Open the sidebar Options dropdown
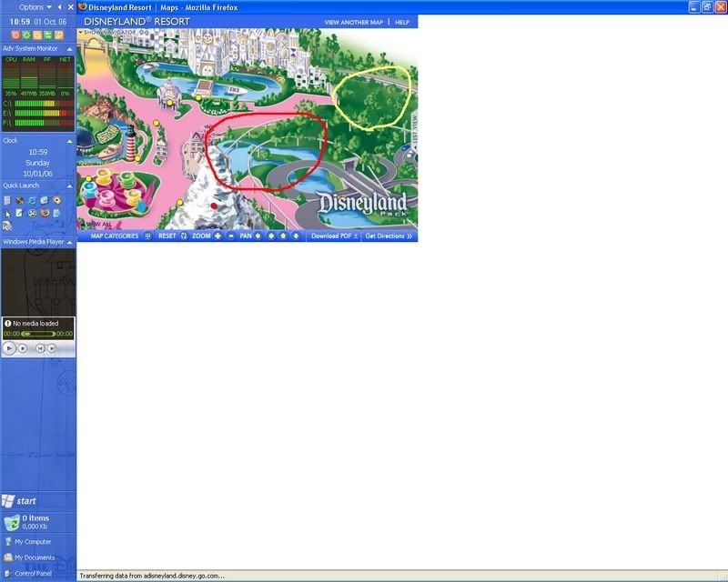The image size is (728, 582). [x=35, y=7]
